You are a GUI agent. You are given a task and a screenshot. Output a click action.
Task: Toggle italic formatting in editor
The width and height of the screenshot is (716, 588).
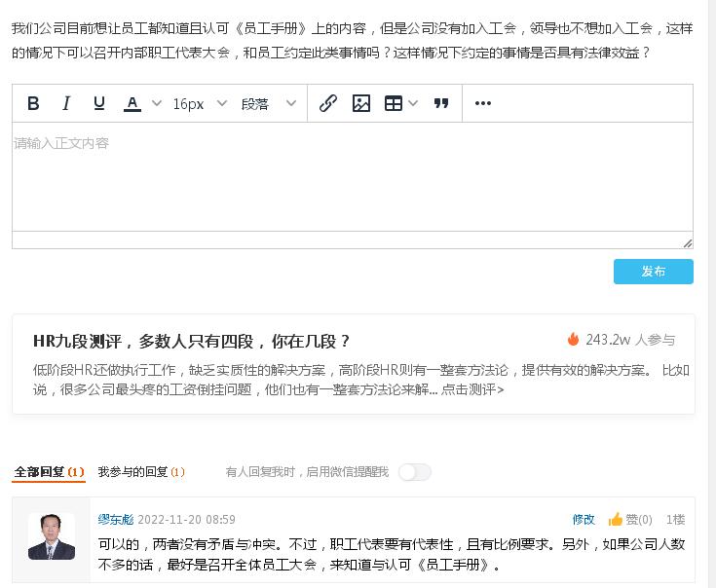point(66,103)
